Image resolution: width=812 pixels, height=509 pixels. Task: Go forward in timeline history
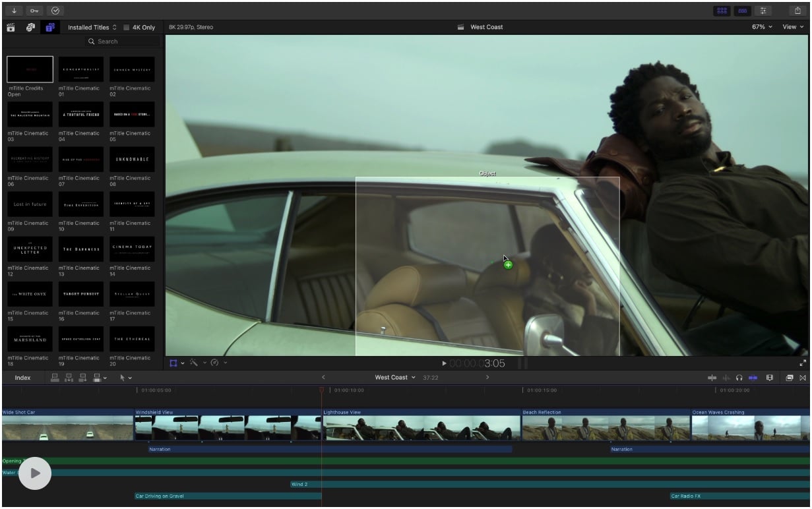pyautogui.click(x=487, y=378)
